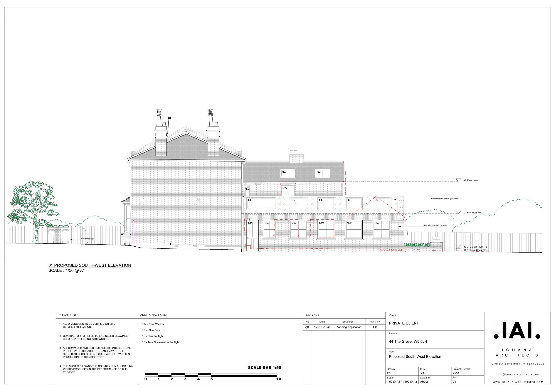This screenshot has height=392, width=555.
Task: Click the 'Wildflower and sedum green roof' note
Action: 445,199
